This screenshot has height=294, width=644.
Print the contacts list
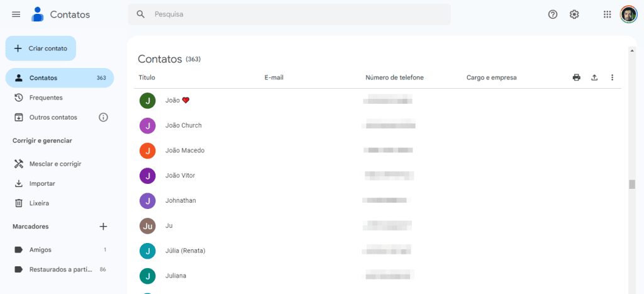point(577,77)
